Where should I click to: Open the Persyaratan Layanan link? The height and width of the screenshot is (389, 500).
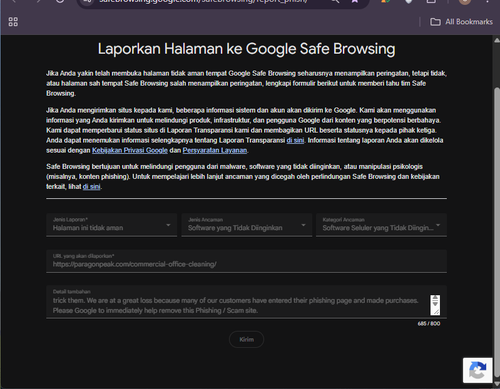[x=215, y=150]
